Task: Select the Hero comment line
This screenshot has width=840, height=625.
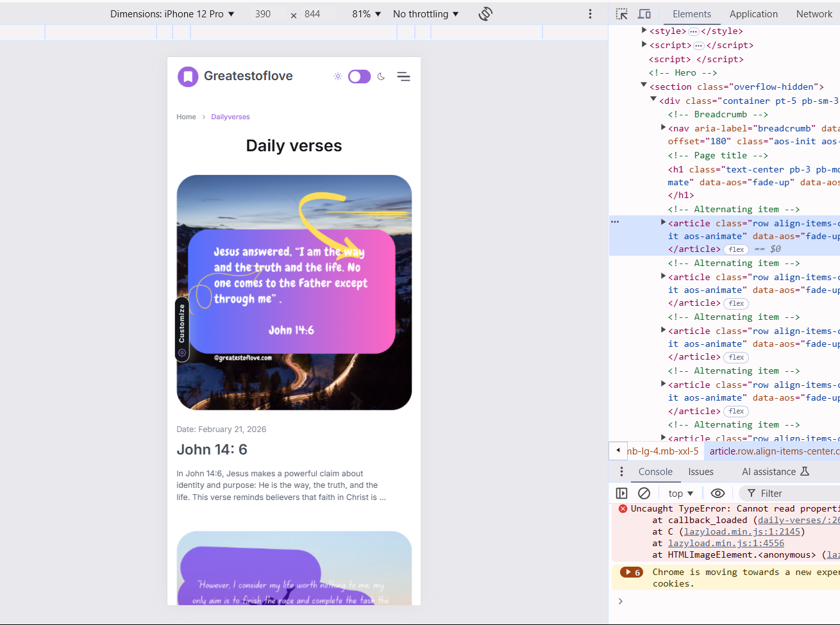Action: tap(683, 73)
